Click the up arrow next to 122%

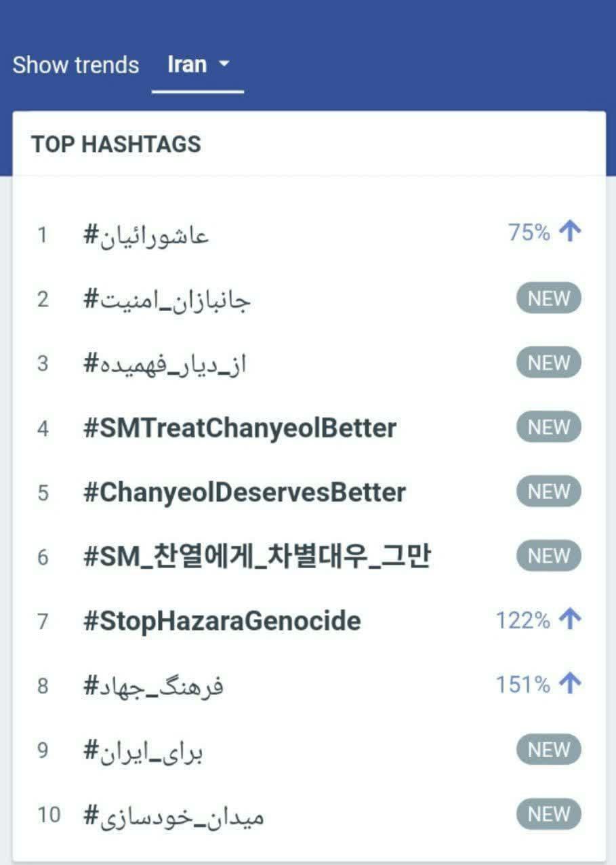click(x=571, y=620)
